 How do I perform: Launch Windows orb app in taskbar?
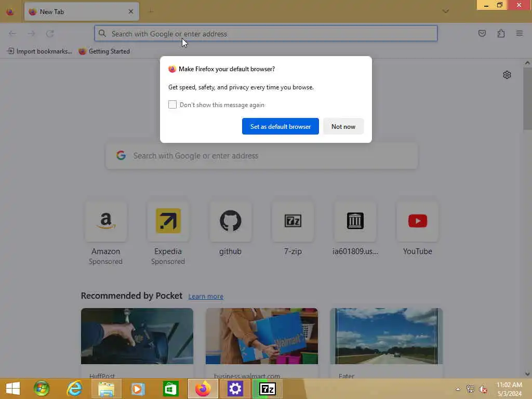tap(42, 389)
